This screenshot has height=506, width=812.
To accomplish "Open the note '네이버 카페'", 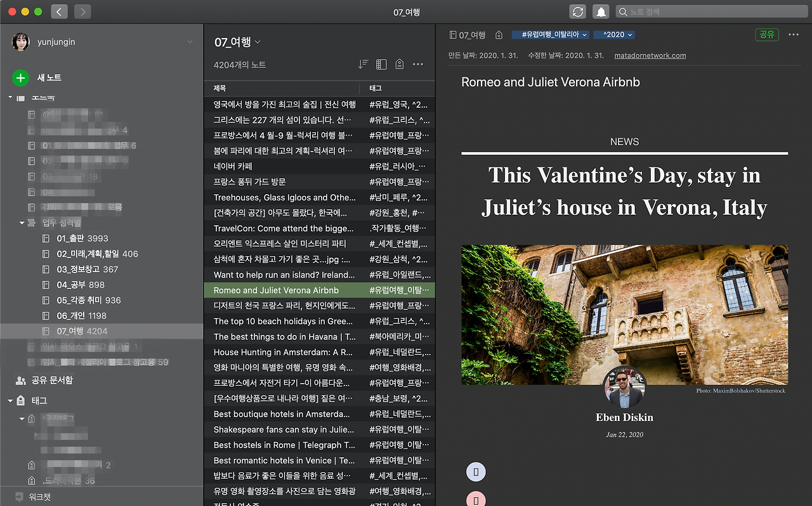I will pos(320,166).
